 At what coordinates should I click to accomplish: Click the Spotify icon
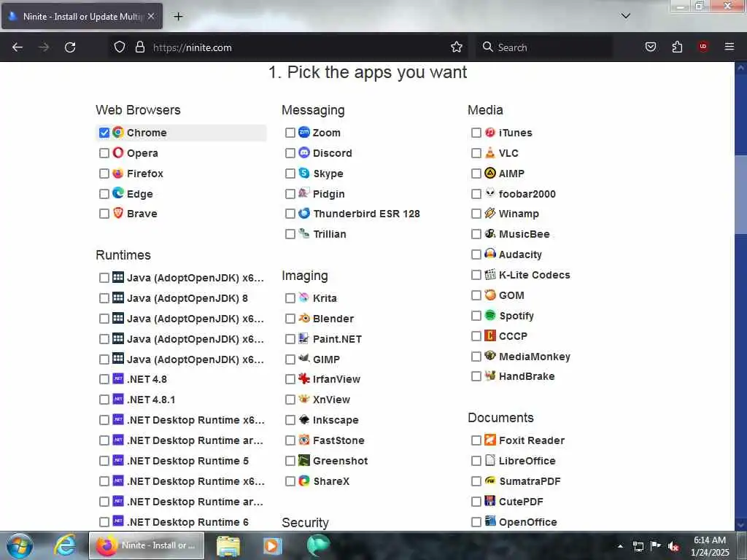point(489,315)
